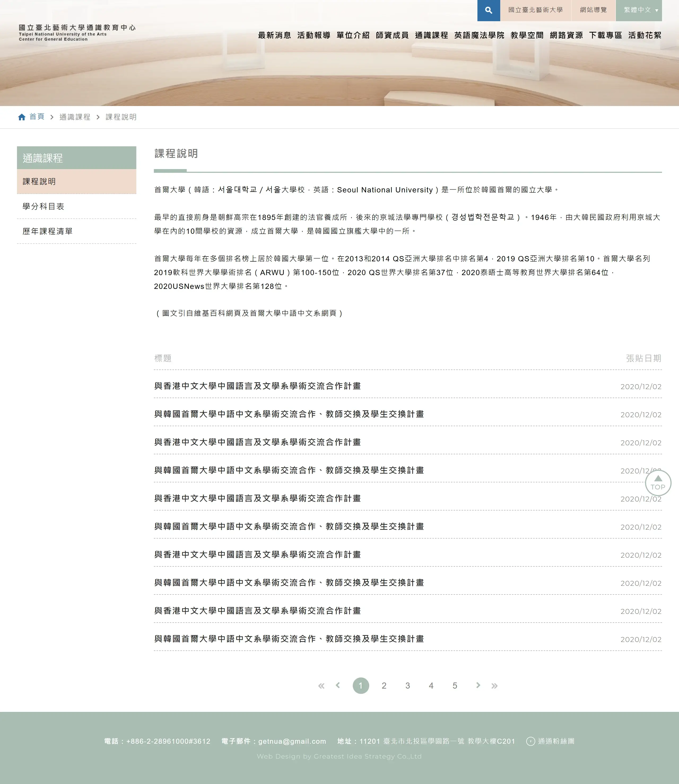Go to page 5
The width and height of the screenshot is (679, 784).
click(x=455, y=686)
